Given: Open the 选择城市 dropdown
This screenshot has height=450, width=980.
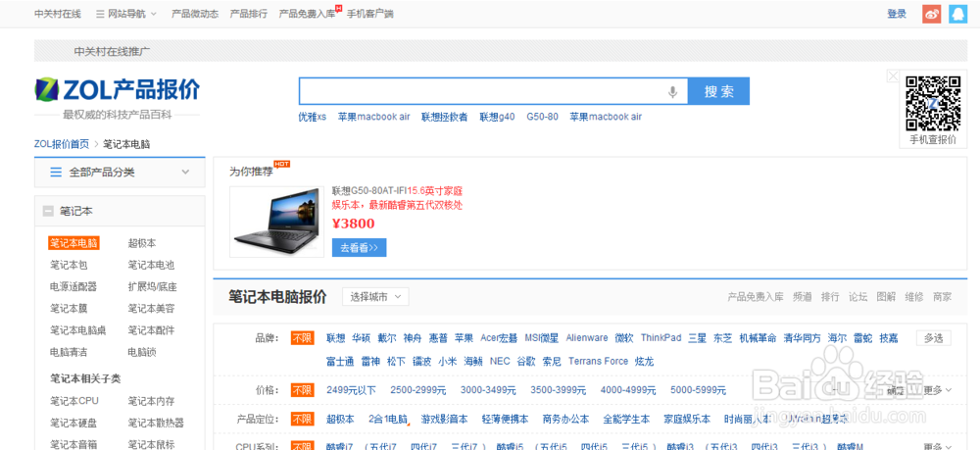Looking at the screenshot, I should click(375, 296).
